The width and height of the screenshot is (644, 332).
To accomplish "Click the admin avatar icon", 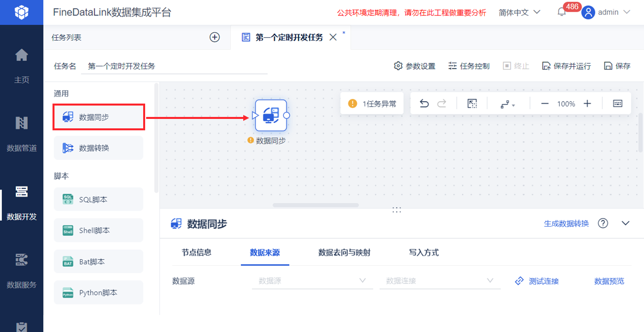I will coord(588,12).
